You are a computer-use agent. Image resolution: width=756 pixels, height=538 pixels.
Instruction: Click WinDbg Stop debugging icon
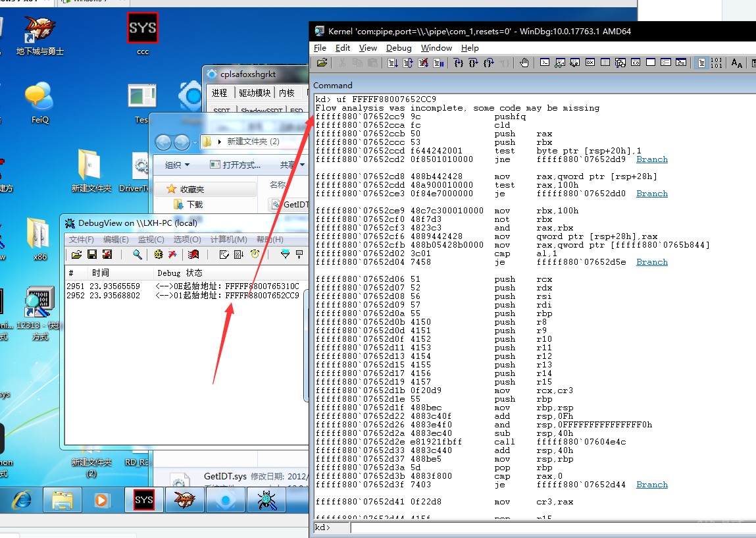423,63
